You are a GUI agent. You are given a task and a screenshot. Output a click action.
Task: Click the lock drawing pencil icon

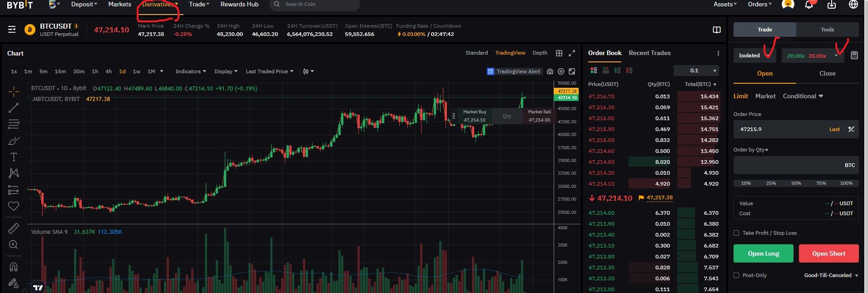click(x=14, y=283)
